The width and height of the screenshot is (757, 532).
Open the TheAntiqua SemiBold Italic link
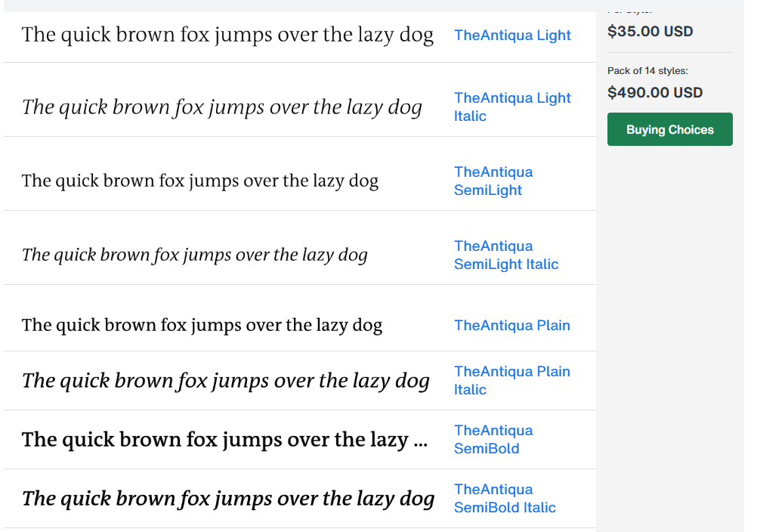coord(505,498)
